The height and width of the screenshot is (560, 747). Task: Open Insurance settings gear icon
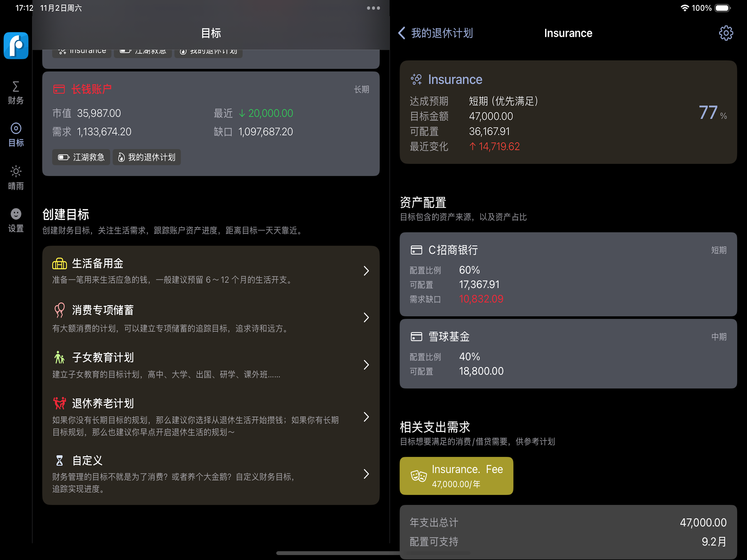726,33
